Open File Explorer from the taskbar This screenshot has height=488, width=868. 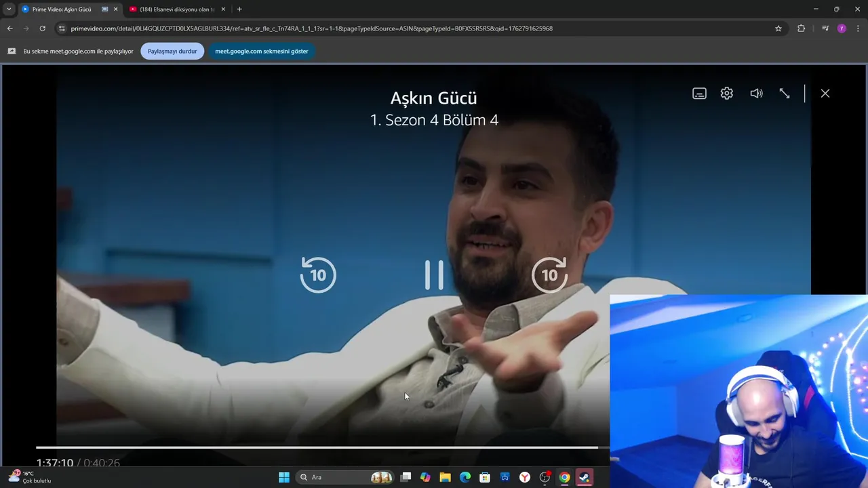pyautogui.click(x=445, y=477)
